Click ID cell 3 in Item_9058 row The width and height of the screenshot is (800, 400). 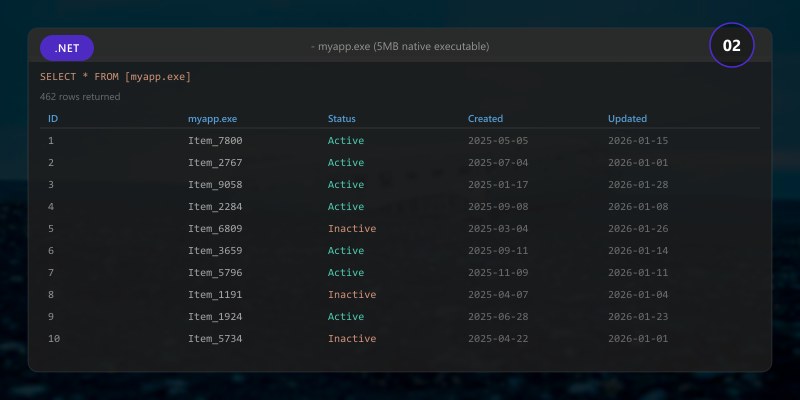point(51,184)
